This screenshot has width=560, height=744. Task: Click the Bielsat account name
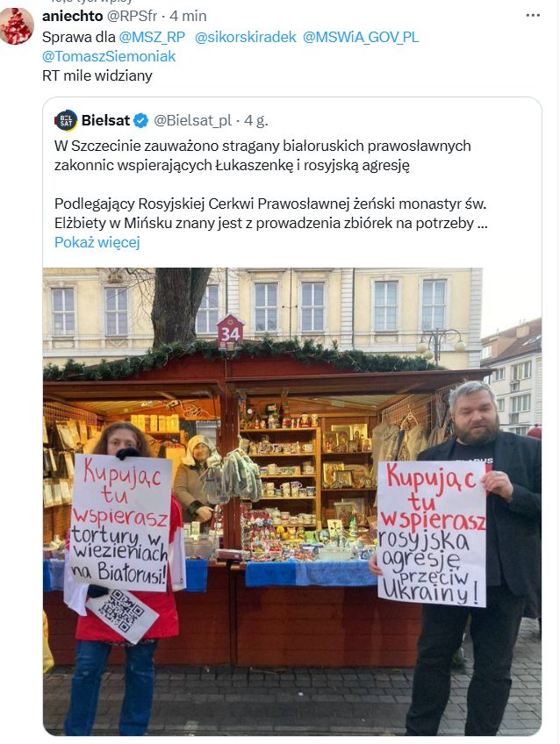(105, 120)
